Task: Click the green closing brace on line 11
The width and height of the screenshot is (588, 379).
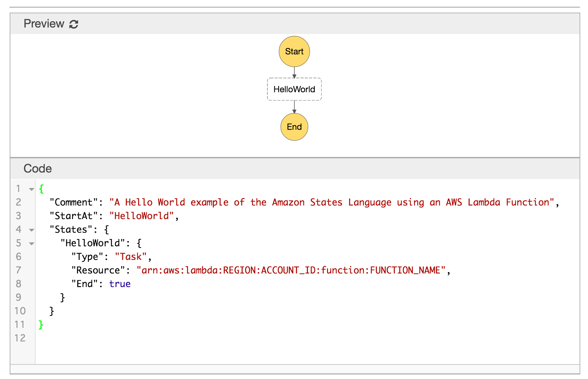Action: (x=41, y=325)
